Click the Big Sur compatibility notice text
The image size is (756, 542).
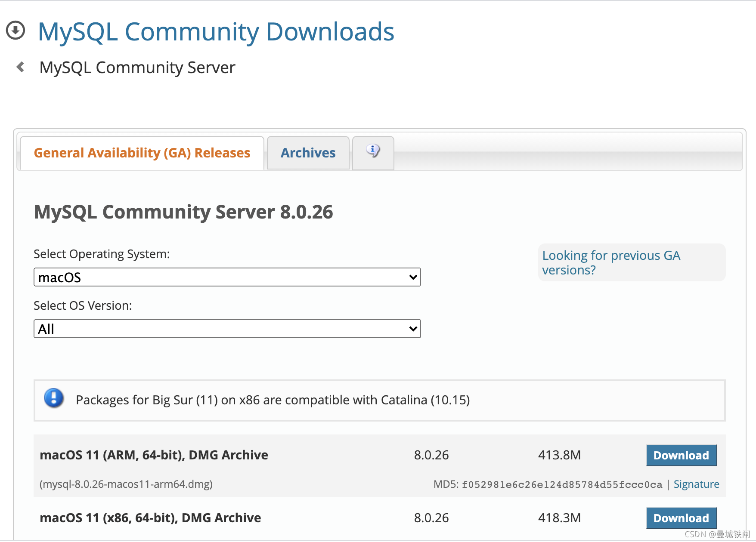tap(273, 400)
